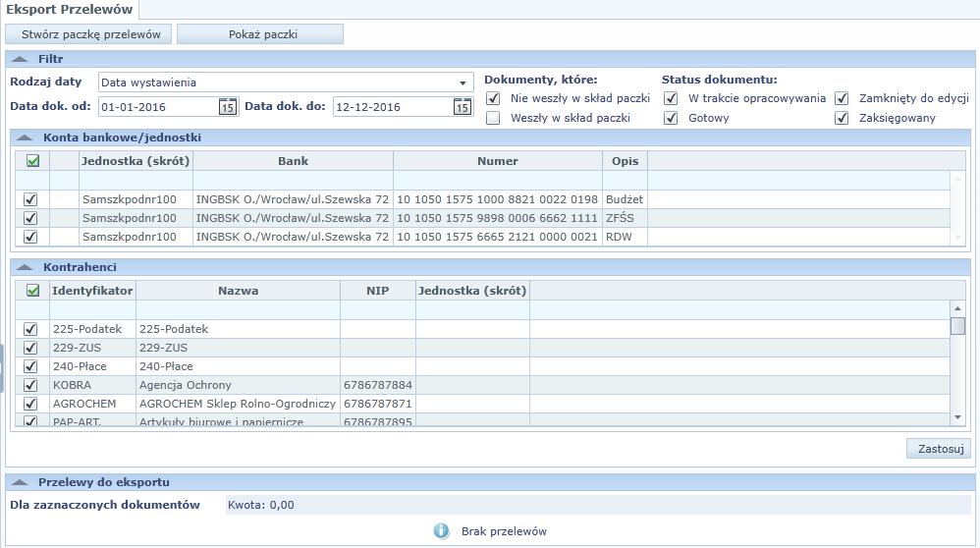Uncheck the Budżet bank account row
The height and width of the screenshot is (548, 980).
30,199
